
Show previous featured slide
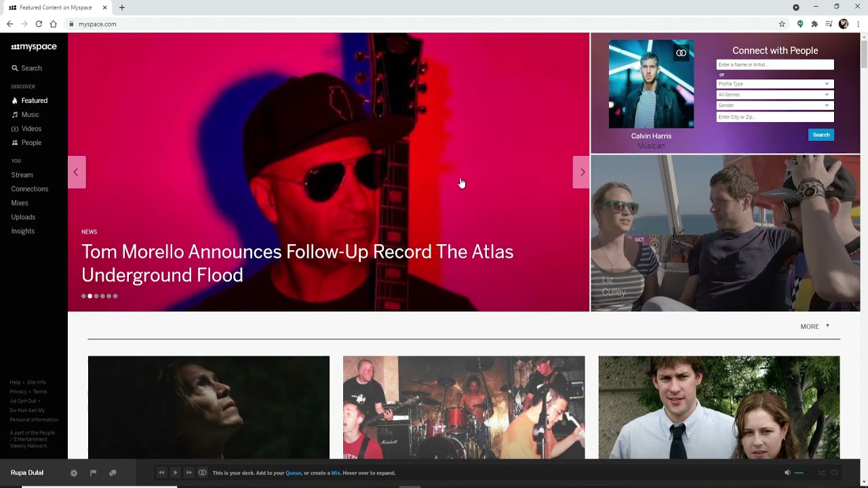pyautogui.click(x=77, y=172)
